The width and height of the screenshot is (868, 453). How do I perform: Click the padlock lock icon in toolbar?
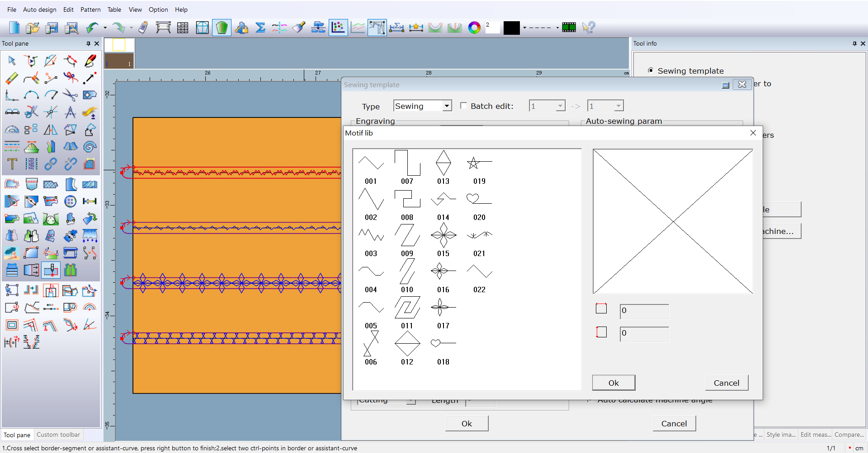(x=241, y=28)
